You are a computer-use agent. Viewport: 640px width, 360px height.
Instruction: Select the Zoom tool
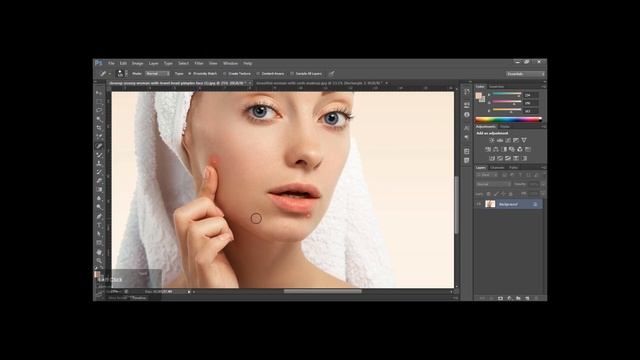[x=99, y=261]
